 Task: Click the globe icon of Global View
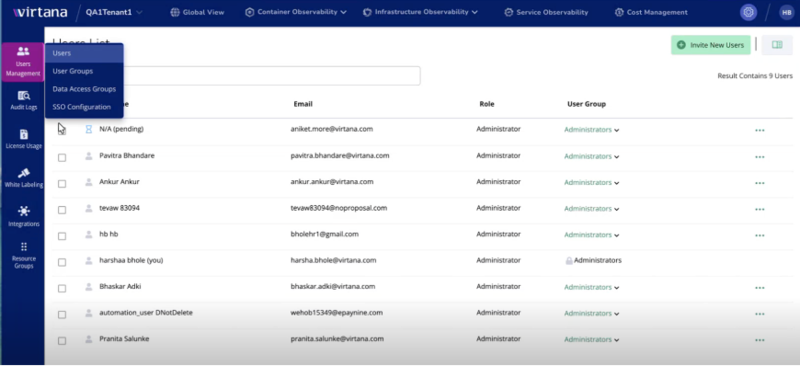(175, 12)
